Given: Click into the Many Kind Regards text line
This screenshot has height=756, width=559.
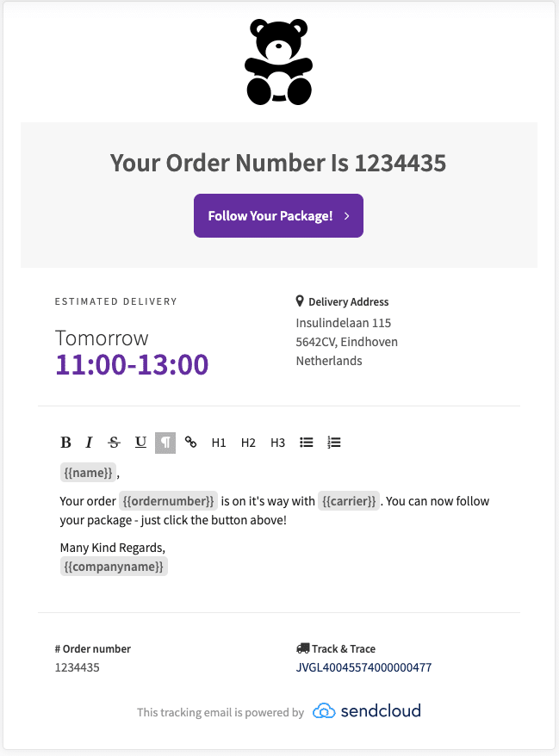Looking at the screenshot, I should (x=112, y=548).
